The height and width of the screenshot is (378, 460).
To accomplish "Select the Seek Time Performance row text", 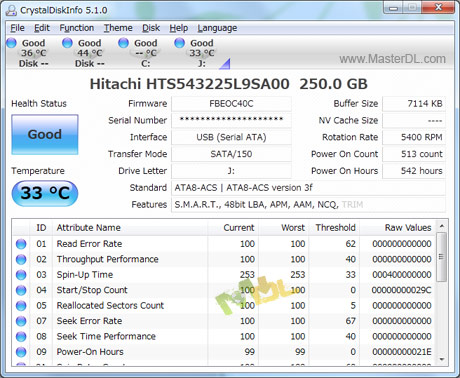I will point(106,336).
